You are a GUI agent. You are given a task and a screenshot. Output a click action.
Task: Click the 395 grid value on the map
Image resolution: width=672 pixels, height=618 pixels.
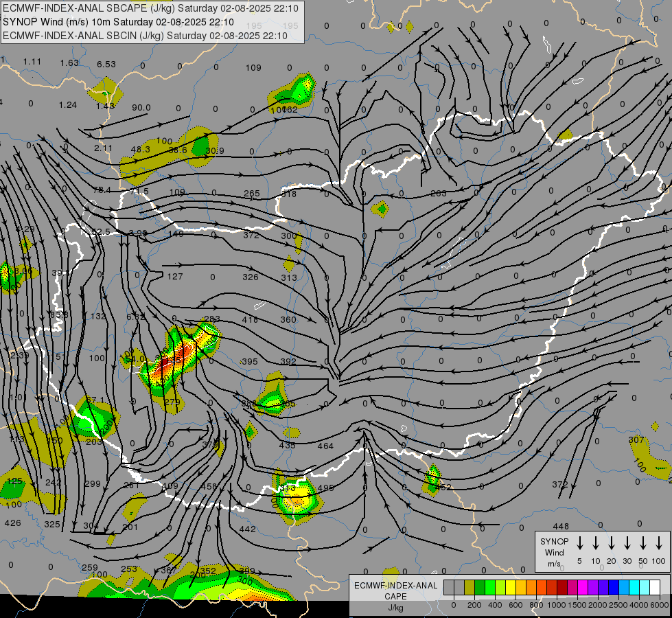click(250, 362)
